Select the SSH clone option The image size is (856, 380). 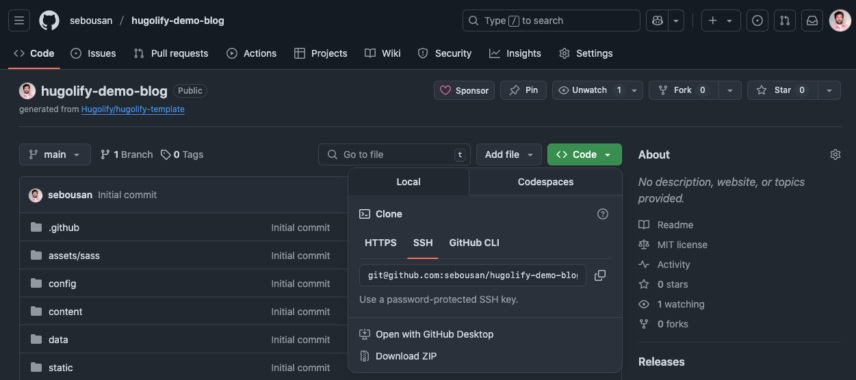(423, 243)
